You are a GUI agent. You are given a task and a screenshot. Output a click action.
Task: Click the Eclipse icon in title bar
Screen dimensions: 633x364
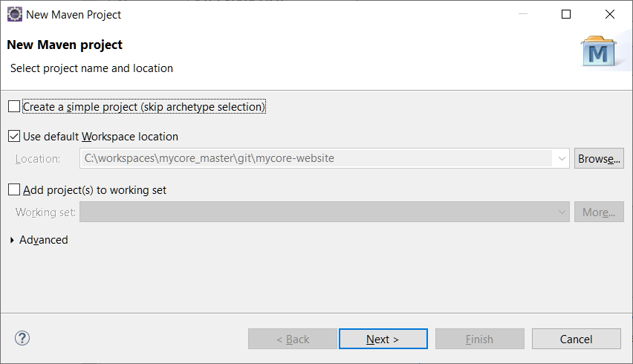[x=15, y=15]
